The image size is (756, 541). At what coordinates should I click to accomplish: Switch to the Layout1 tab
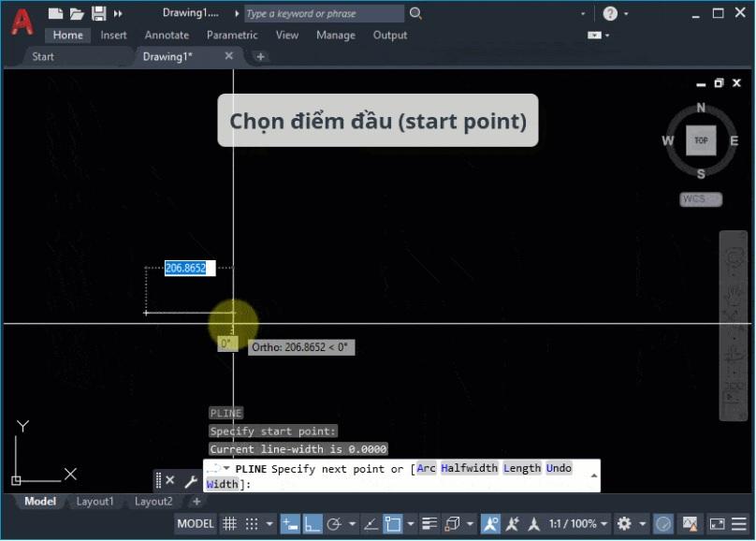[95, 502]
